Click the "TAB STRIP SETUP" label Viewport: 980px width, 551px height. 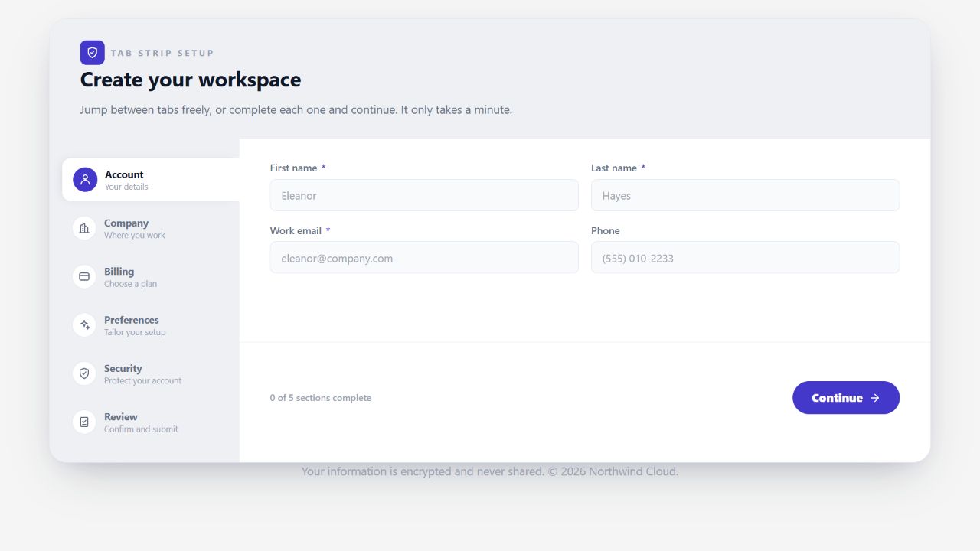(x=162, y=53)
